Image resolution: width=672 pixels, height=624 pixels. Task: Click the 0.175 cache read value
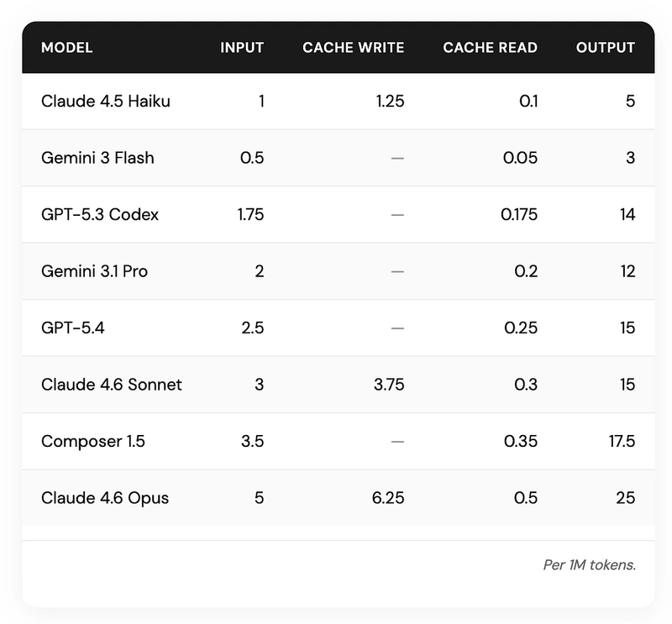[x=519, y=215]
